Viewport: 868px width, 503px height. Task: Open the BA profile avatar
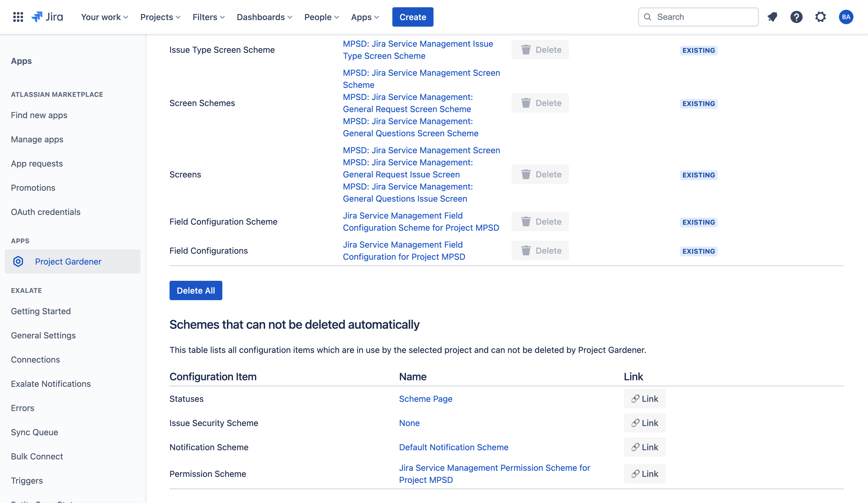pyautogui.click(x=846, y=17)
